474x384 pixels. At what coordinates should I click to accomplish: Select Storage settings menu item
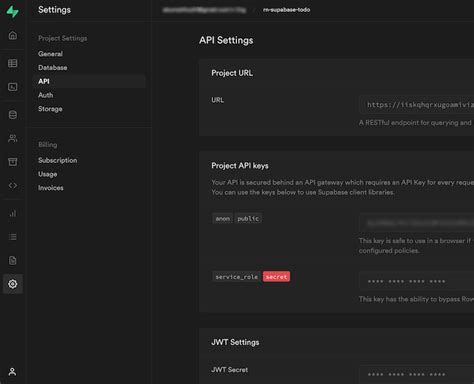(50, 109)
